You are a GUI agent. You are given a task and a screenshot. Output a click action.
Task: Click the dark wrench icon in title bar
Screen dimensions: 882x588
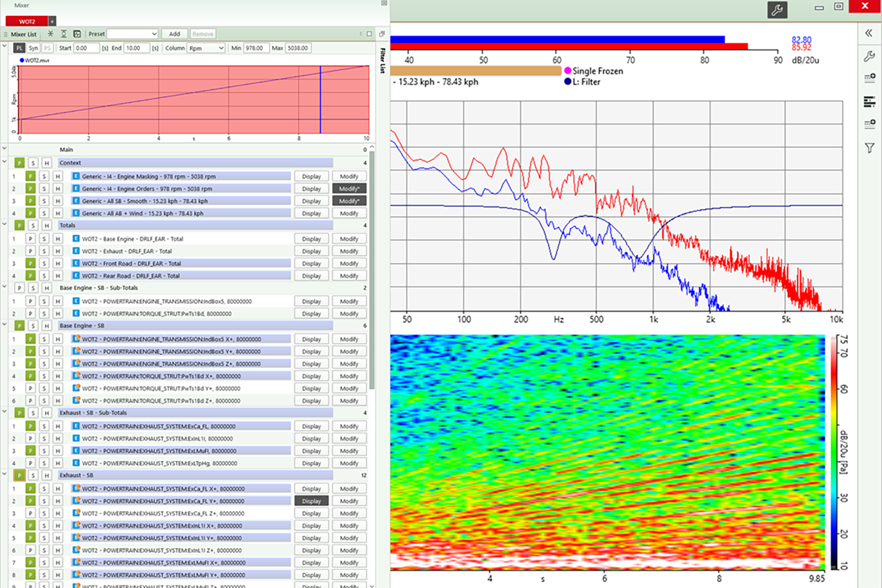(x=777, y=10)
